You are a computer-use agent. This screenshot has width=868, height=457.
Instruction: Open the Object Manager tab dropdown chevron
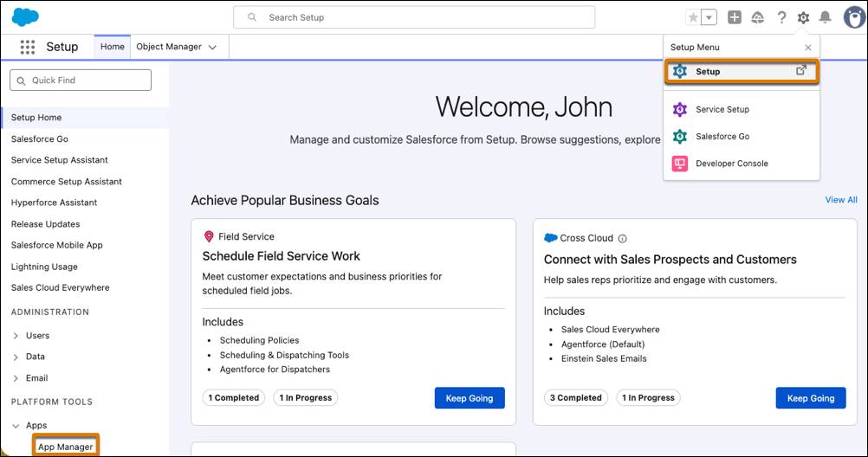[212, 48]
